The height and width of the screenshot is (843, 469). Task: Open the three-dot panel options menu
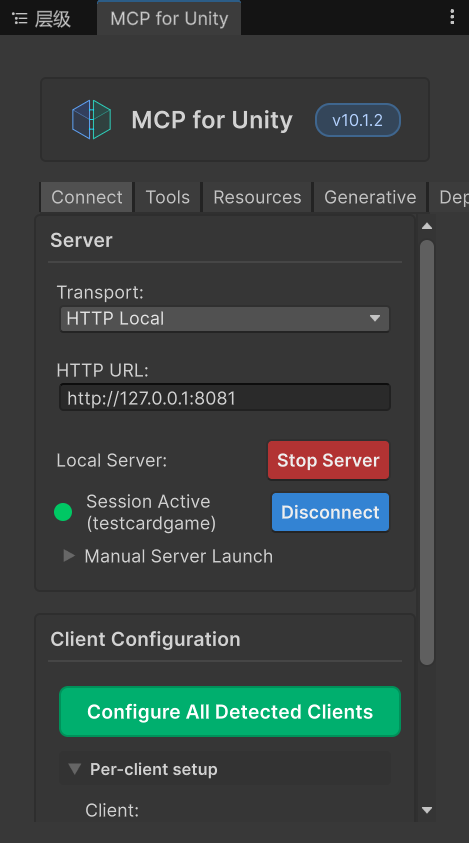[452, 17]
